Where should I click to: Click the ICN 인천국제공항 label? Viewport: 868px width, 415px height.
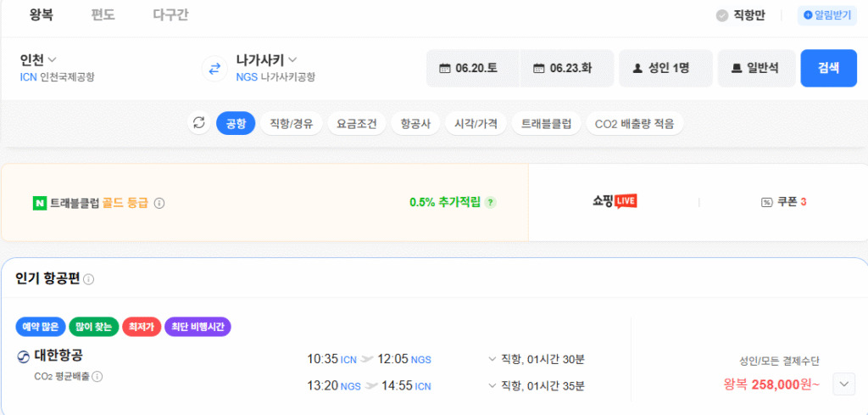pyautogui.click(x=57, y=77)
